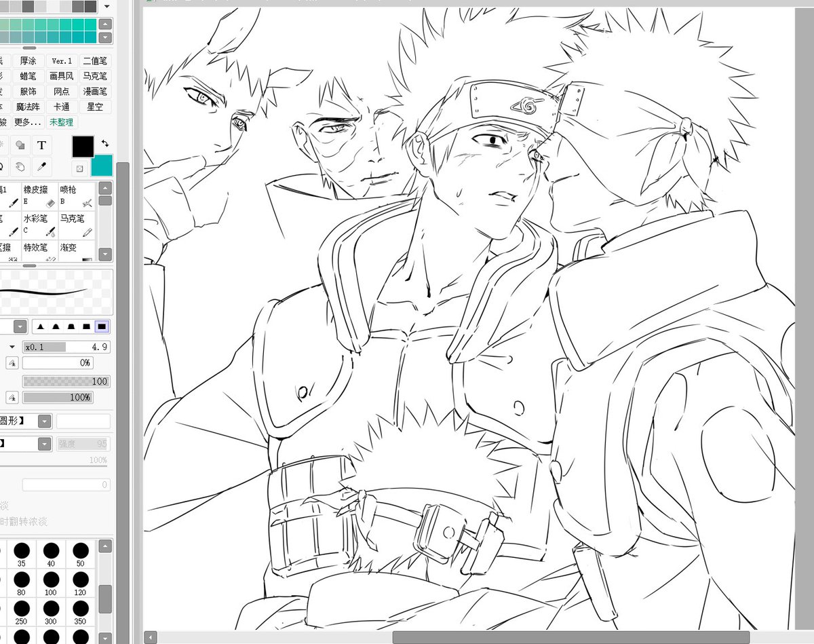814x644 pixels.
Task: Open the 星空 brush group
Action: coord(95,107)
